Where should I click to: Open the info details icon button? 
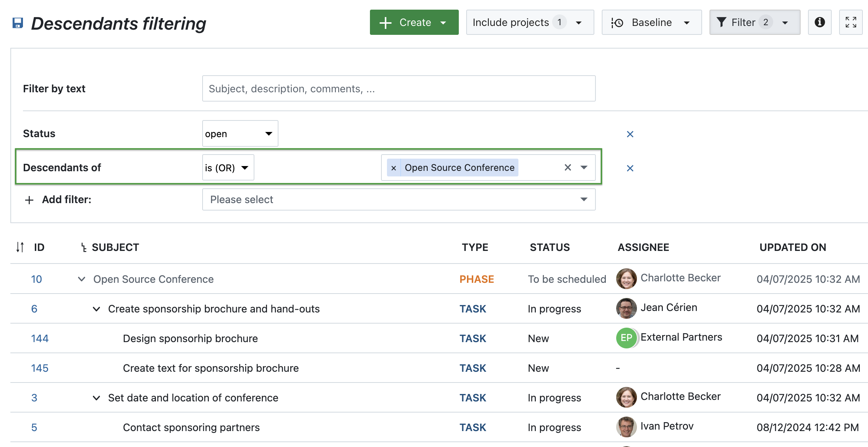(x=819, y=22)
